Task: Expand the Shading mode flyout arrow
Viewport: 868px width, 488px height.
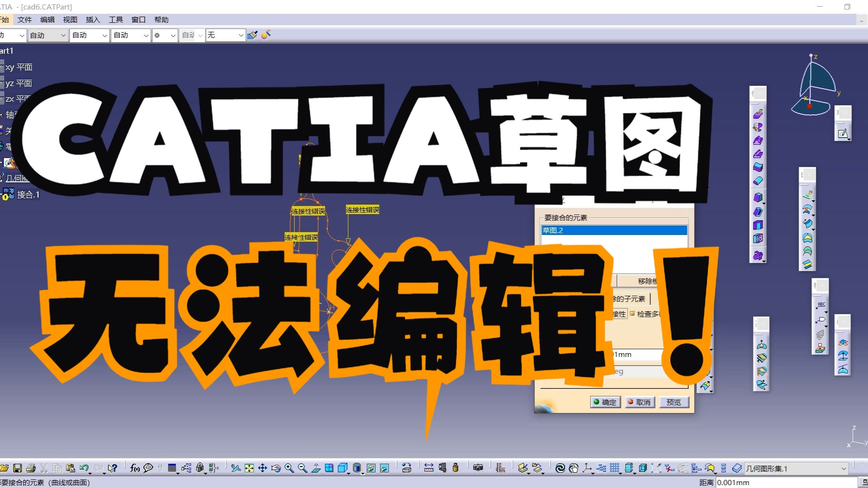Action: (363, 473)
